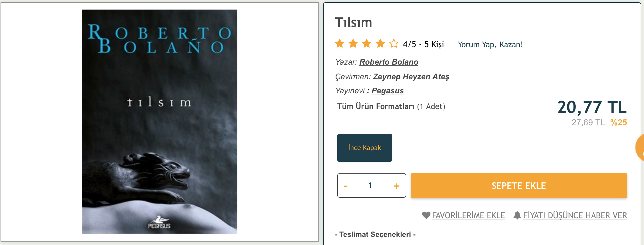
Task: Decrease quantity with minus button
Action: pos(346,186)
